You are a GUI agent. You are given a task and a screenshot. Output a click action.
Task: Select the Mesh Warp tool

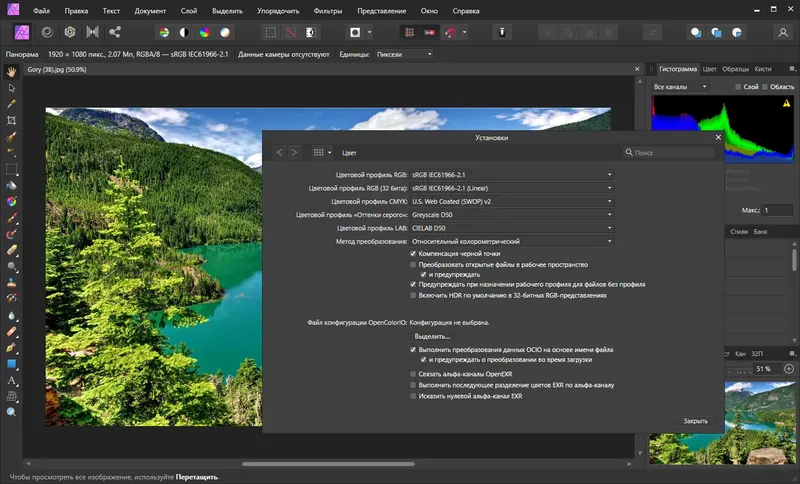coord(11,396)
